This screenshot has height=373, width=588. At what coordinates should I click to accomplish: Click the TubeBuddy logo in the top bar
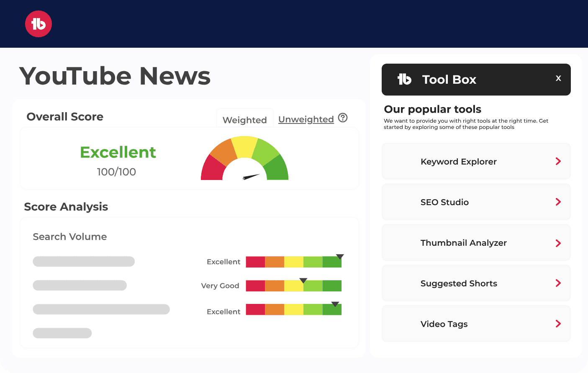(38, 24)
